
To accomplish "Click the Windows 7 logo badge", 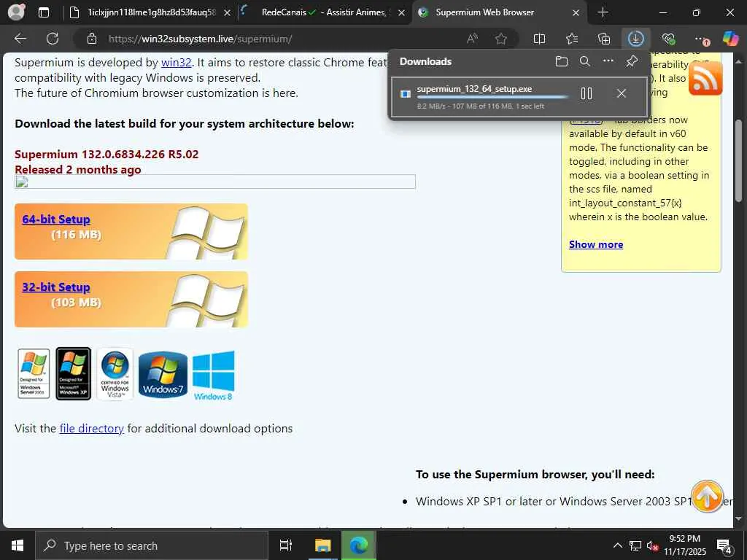I will (163, 374).
